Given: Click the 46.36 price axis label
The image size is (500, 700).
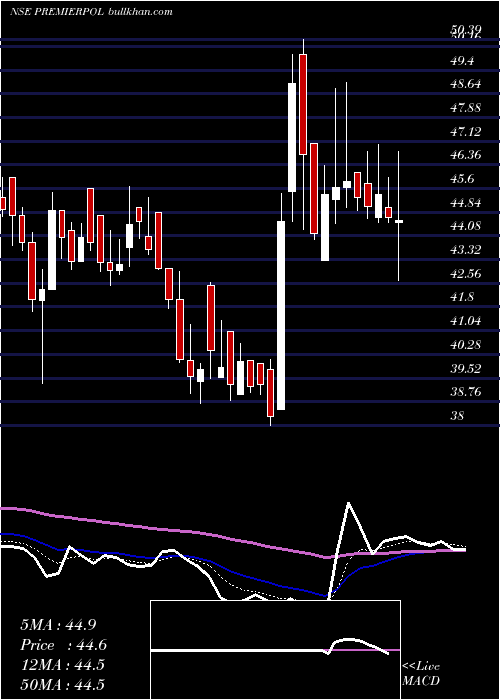Looking at the screenshot, I should (x=466, y=155).
